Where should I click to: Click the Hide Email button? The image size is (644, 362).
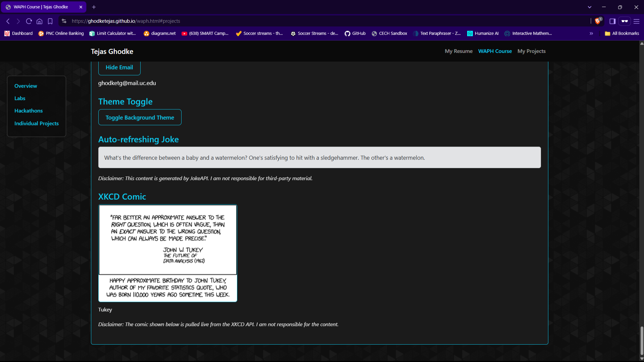coord(119,67)
